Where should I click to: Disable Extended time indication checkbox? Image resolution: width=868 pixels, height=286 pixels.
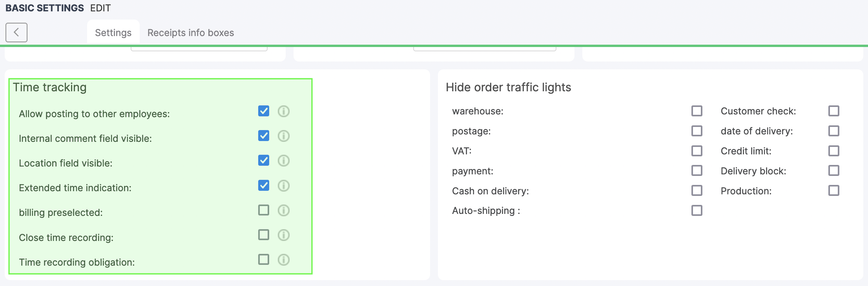point(264,185)
